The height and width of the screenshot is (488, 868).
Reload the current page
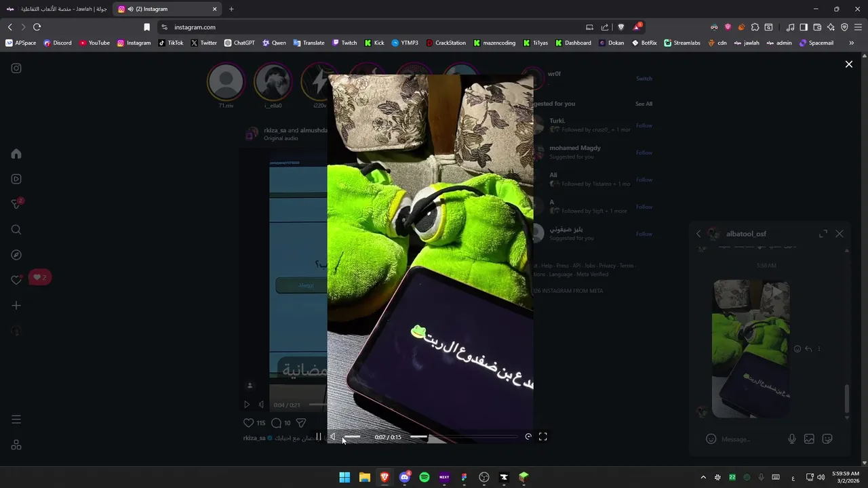click(x=37, y=27)
